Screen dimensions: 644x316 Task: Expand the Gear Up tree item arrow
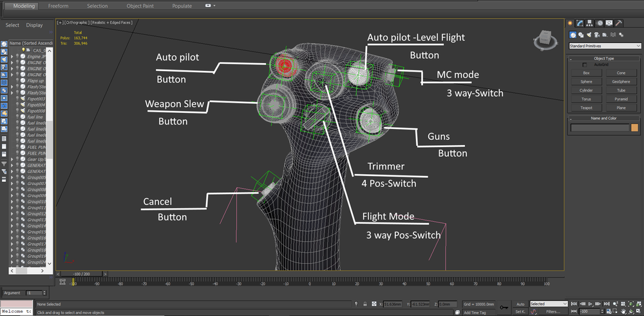click(x=12, y=159)
